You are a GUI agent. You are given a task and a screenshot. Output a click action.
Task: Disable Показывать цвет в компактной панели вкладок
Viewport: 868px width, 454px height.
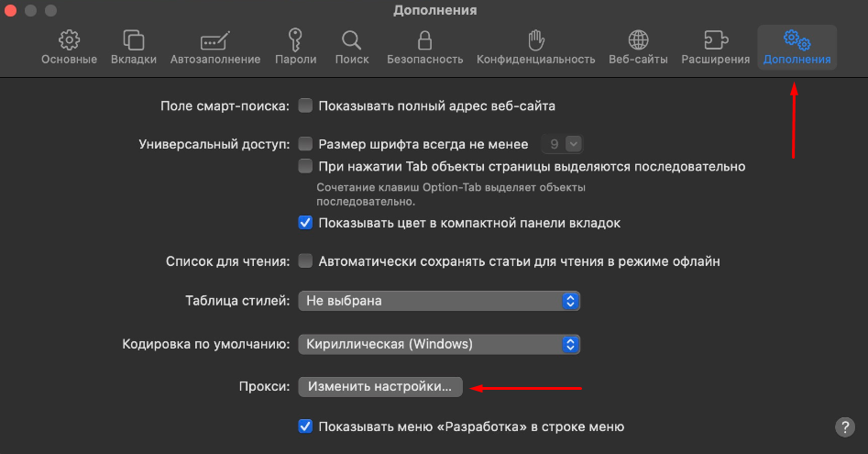[x=305, y=223]
